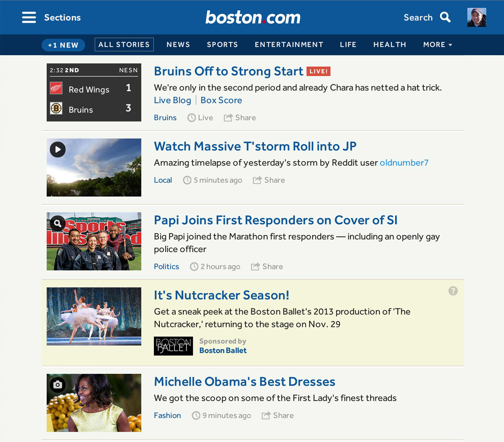The height and width of the screenshot is (442, 504).
Task: Switch to the SPORTS tab
Action: tap(222, 45)
